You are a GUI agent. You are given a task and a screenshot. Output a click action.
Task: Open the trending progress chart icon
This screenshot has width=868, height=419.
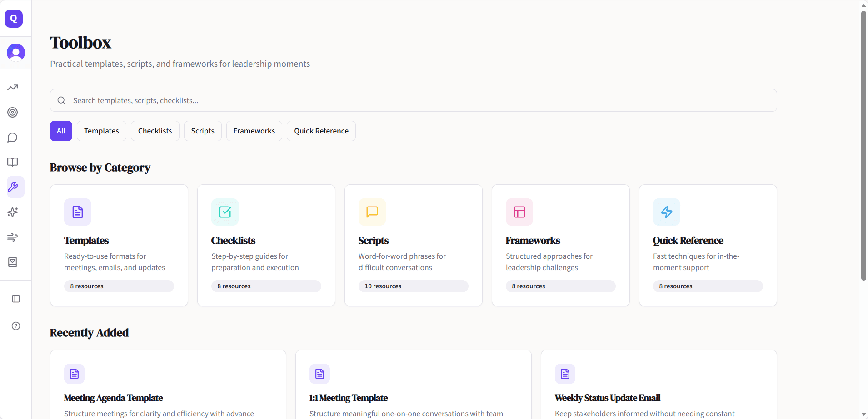pos(13,88)
